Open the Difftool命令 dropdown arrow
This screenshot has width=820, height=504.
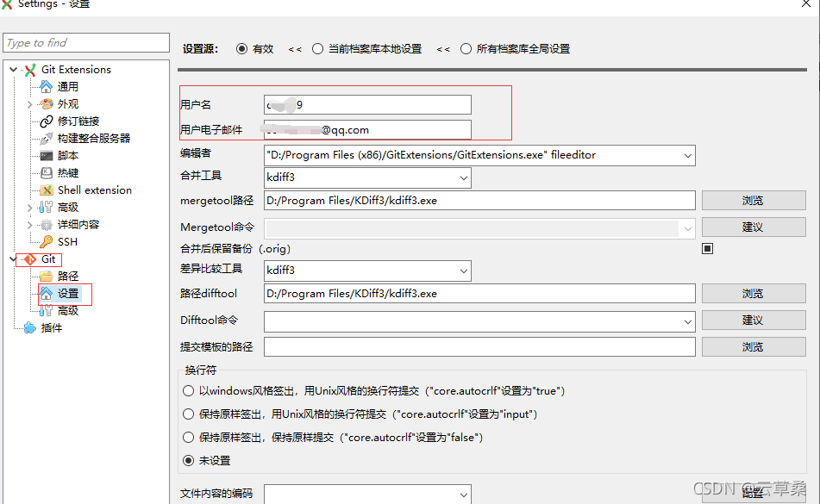(x=687, y=321)
